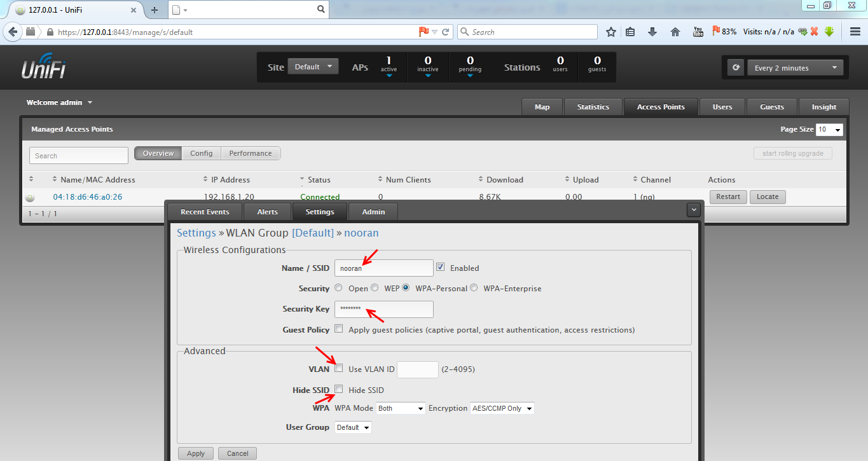Click the UniFi logo
Image resolution: width=868 pixels, height=461 pixels.
click(44, 67)
